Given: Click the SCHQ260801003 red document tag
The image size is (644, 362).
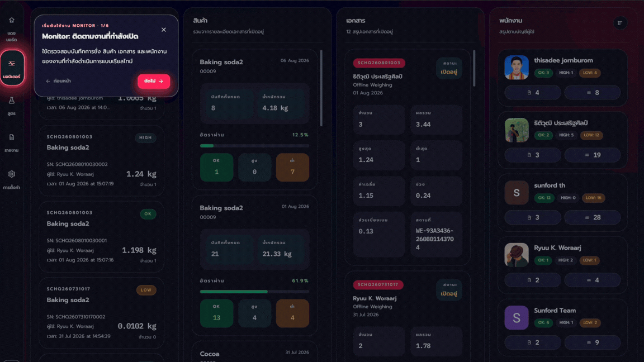Looking at the screenshot, I should click(x=378, y=63).
